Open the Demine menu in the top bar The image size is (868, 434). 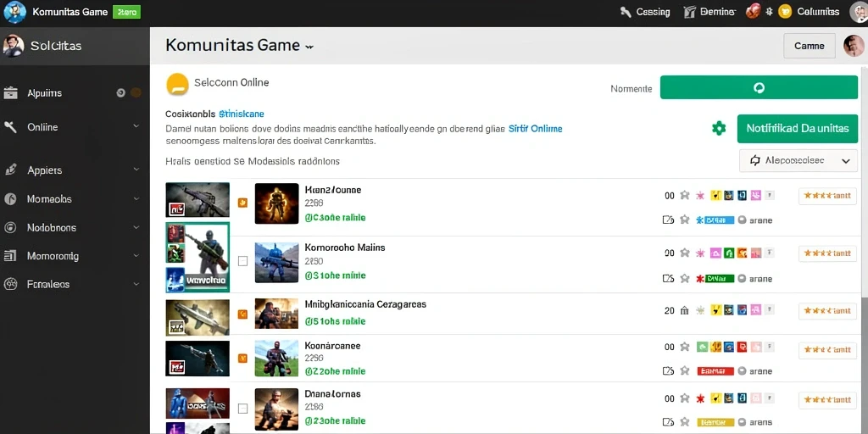[709, 12]
